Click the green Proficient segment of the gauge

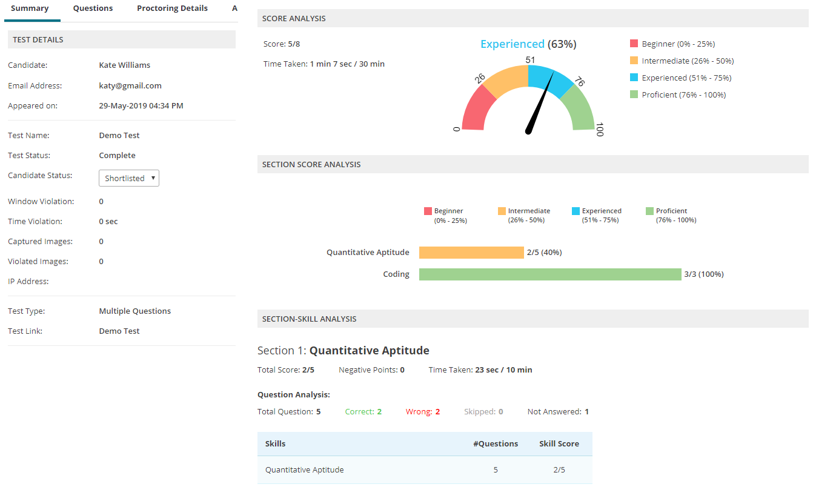[x=579, y=109]
